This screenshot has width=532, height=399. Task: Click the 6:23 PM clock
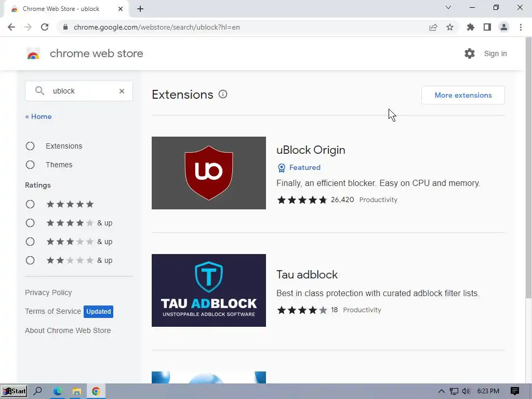(488, 391)
